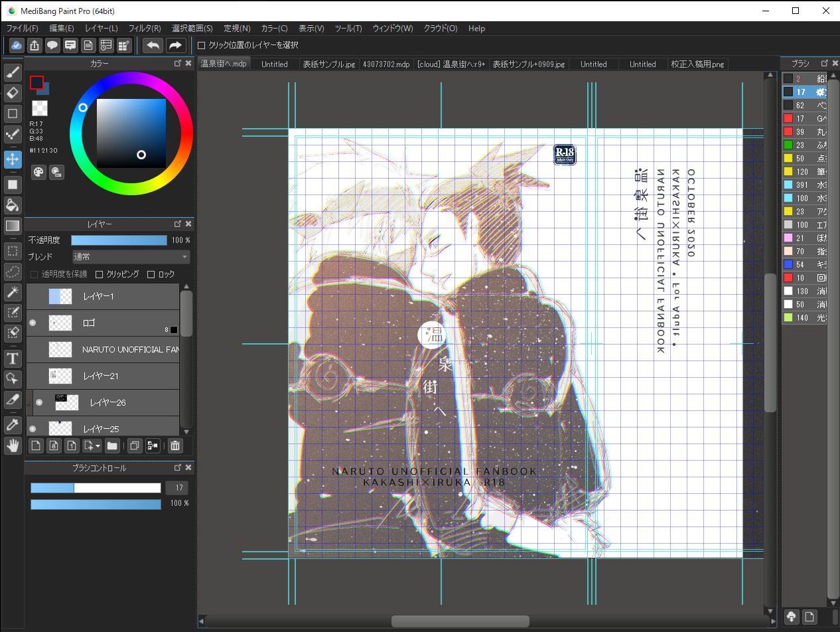840x632 pixels.
Task: Open the ブレンド mode dropdown
Action: pyautogui.click(x=131, y=257)
